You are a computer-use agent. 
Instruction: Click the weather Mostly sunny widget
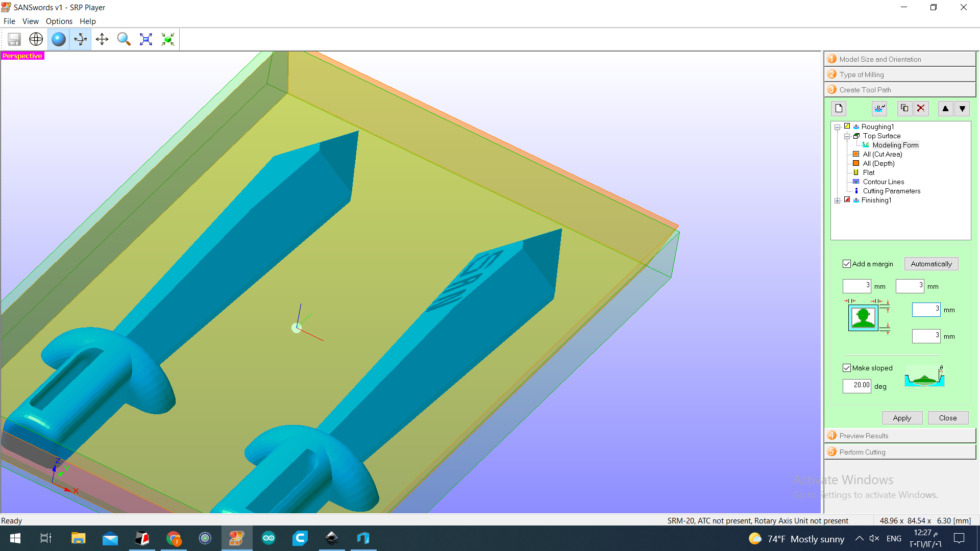(x=797, y=539)
